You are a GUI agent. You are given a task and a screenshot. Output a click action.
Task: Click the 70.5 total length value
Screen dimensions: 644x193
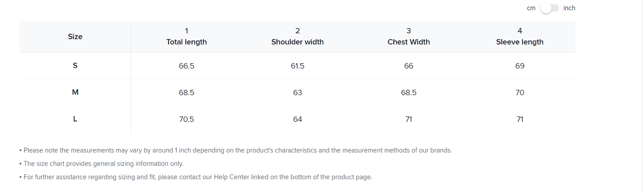pos(186,119)
